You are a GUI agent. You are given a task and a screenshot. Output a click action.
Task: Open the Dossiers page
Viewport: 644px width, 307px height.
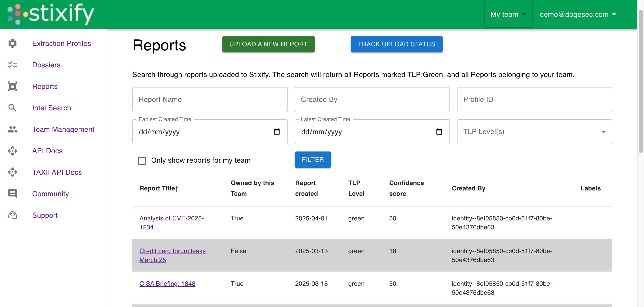(46, 65)
